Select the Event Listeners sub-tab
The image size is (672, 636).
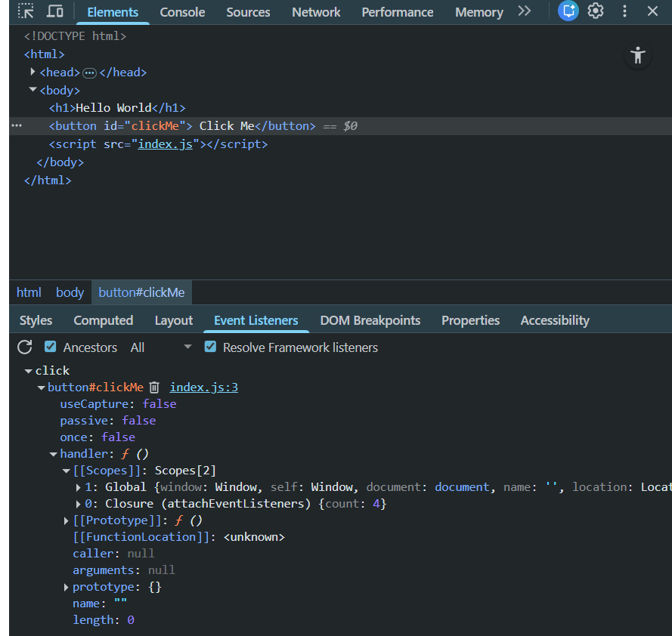coord(255,320)
